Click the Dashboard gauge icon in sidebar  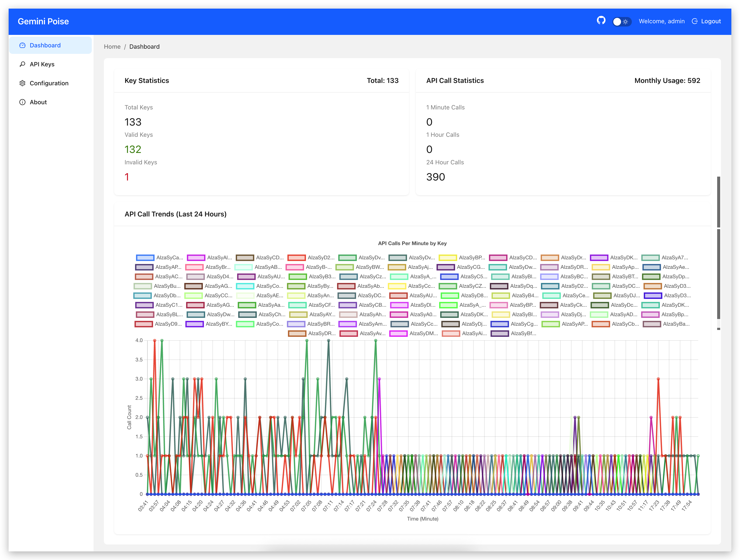(x=22, y=45)
